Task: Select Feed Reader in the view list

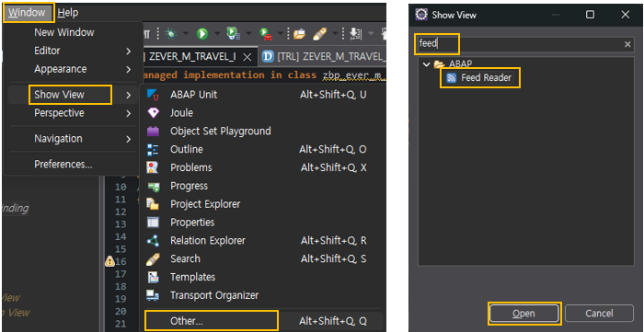Action: tap(479, 77)
